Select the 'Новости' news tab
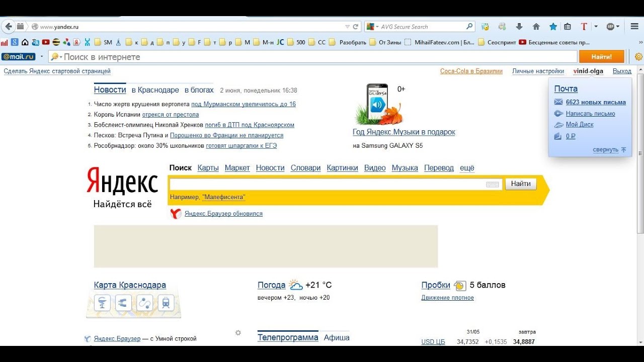The width and height of the screenshot is (644, 362). pos(110,90)
